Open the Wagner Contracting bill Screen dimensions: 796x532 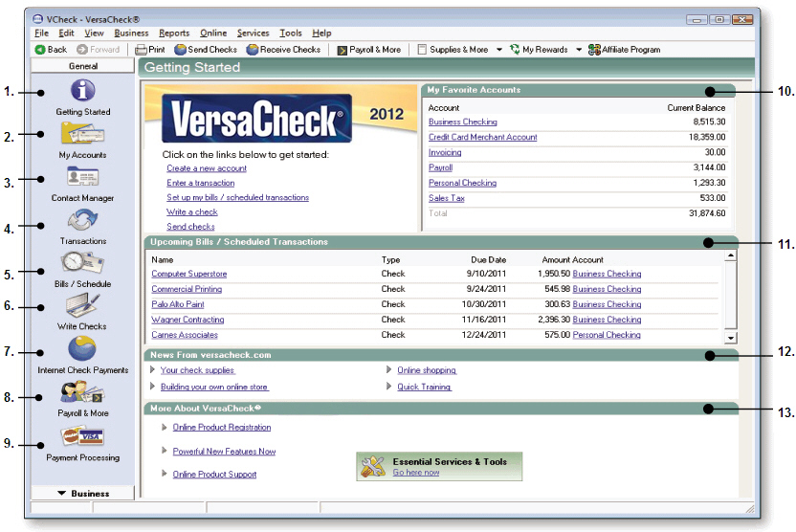tap(188, 320)
